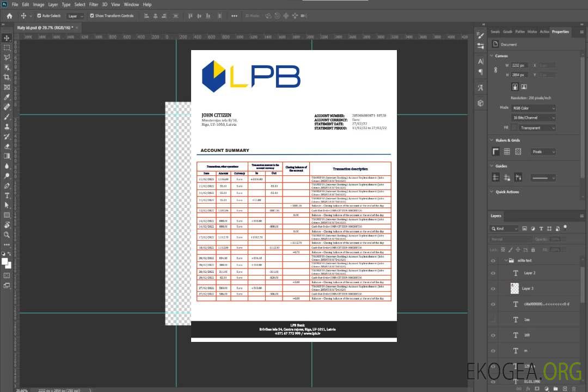The width and height of the screenshot is (588, 392).
Task: Open the Character panel icon
Action: [480, 61]
